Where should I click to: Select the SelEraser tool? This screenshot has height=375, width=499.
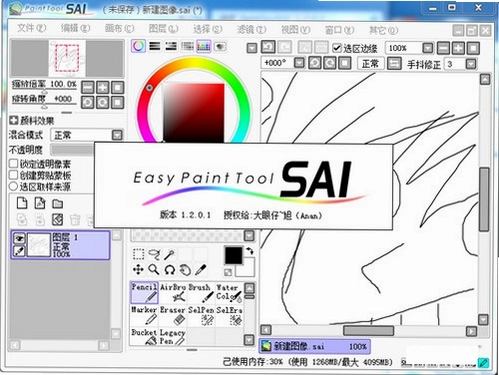coord(229,315)
